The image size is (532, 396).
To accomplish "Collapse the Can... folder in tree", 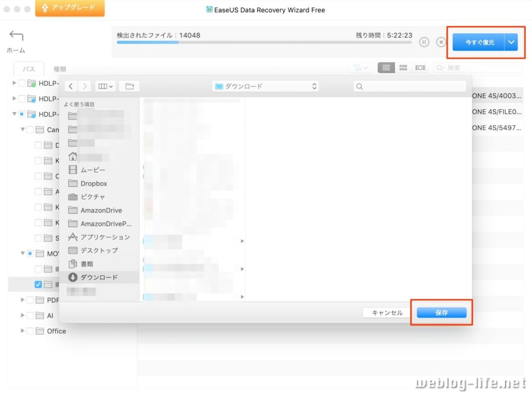I will [x=22, y=130].
